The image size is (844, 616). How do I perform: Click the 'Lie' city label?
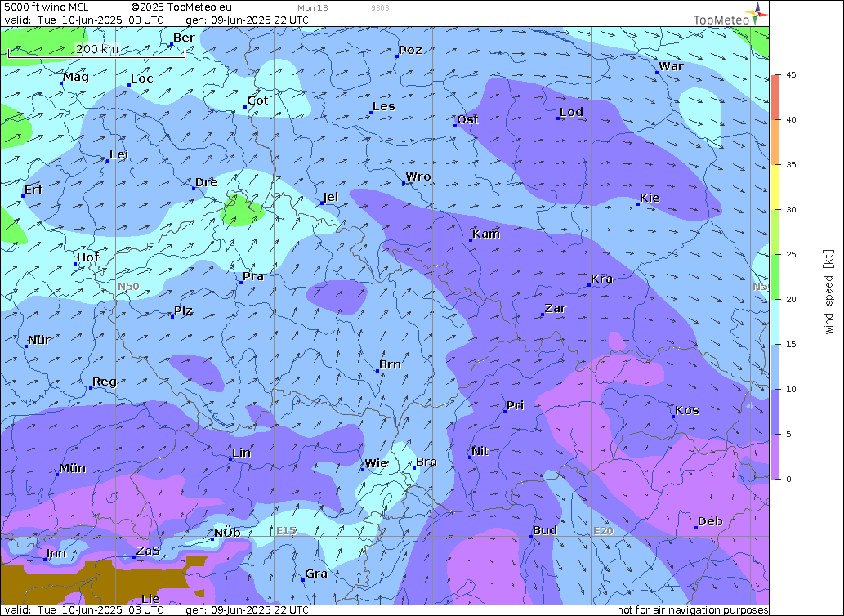[150, 600]
